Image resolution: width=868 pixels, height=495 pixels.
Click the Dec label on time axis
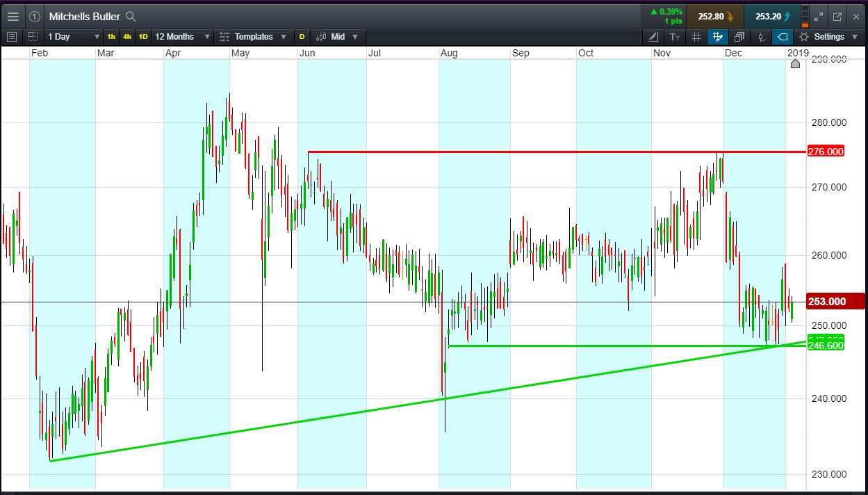(x=733, y=53)
